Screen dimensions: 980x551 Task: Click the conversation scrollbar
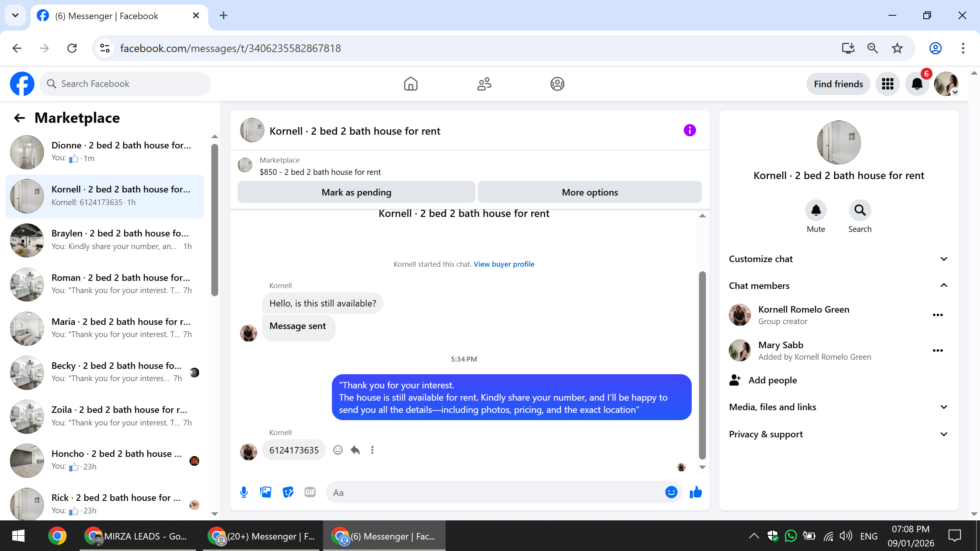click(702, 364)
